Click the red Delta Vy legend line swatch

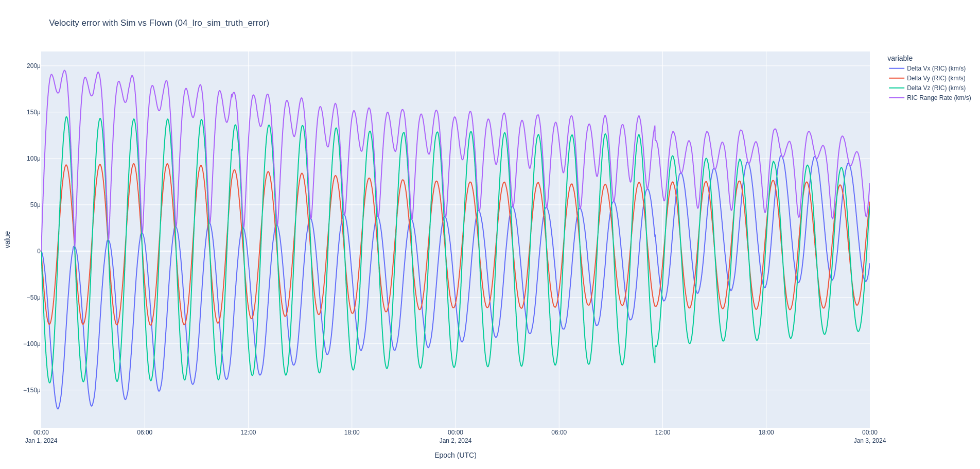click(897, 78)
